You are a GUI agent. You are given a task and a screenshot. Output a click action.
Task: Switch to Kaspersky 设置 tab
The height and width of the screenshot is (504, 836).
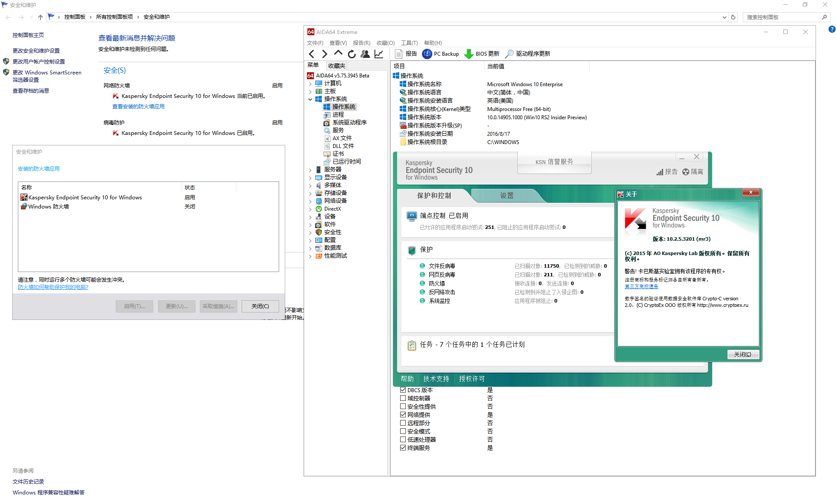(x=506, y=196)
